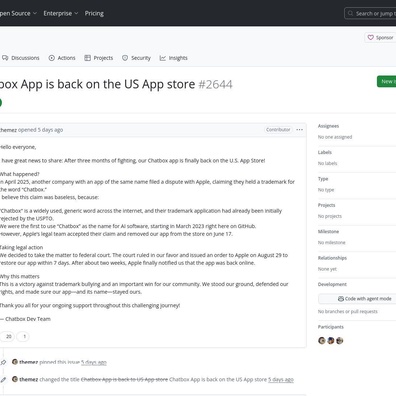Click themez name in pinned this issue event
This screenshot has width=396, height=396.
(29, 362)
